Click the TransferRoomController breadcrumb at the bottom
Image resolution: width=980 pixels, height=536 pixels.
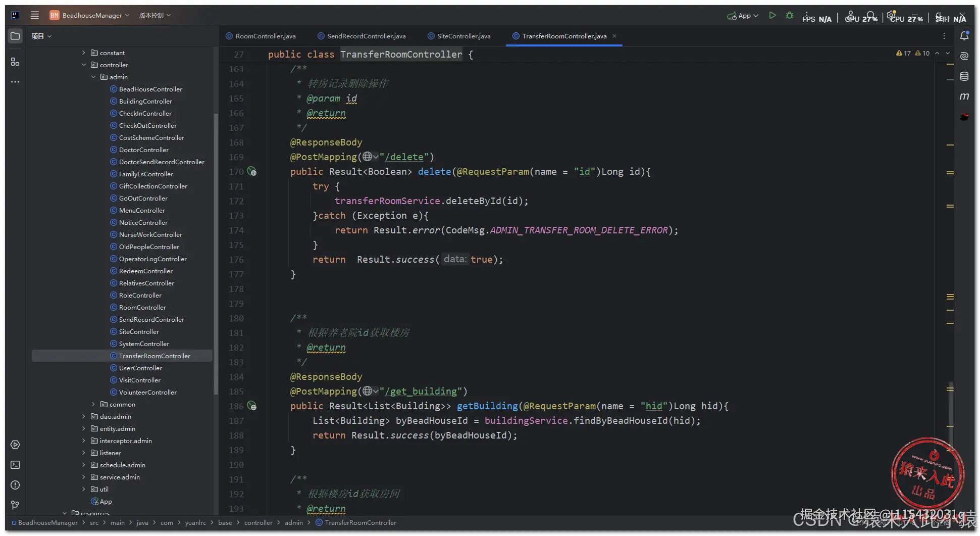356,522
